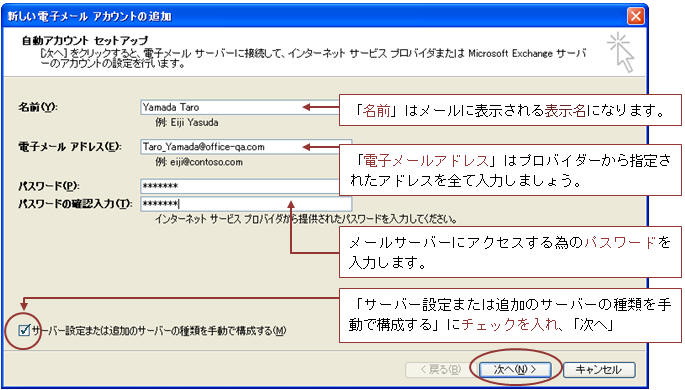Click the title 新しい電子メール アカウントの追加

coord(90,17)
